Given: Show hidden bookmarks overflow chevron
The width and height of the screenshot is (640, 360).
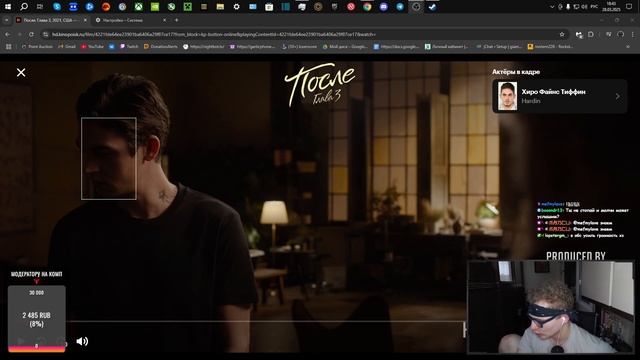Looking at the screenshot, I should click(628, 47).
